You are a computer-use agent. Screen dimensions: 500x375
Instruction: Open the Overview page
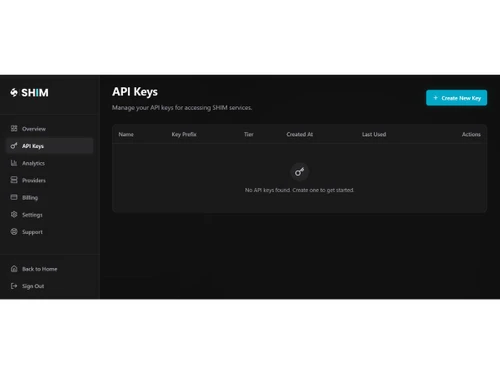point(49,129)
